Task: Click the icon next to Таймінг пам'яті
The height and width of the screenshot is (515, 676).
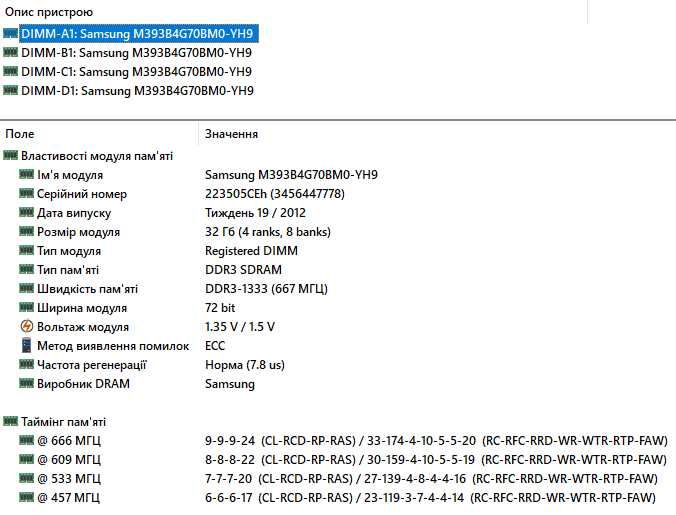Action: point(10,421)
